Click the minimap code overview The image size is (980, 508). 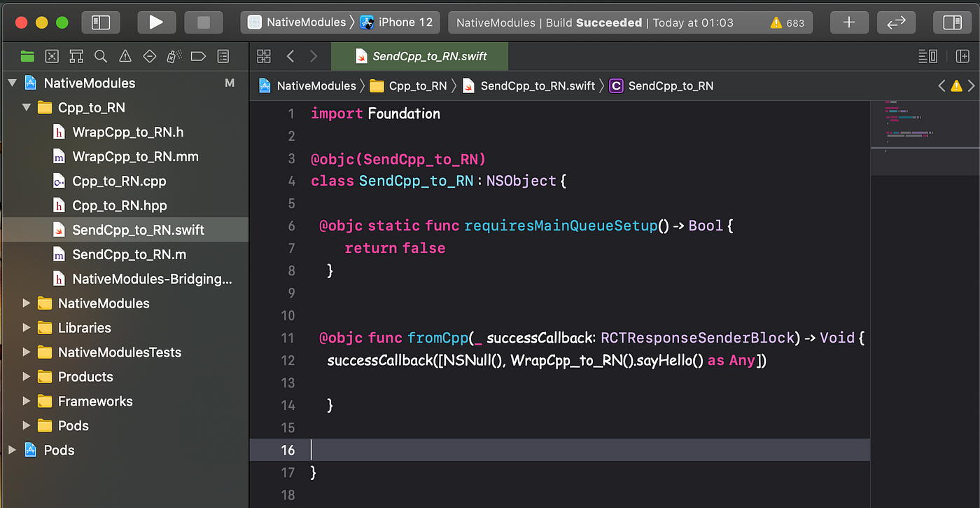click(925, 137)
